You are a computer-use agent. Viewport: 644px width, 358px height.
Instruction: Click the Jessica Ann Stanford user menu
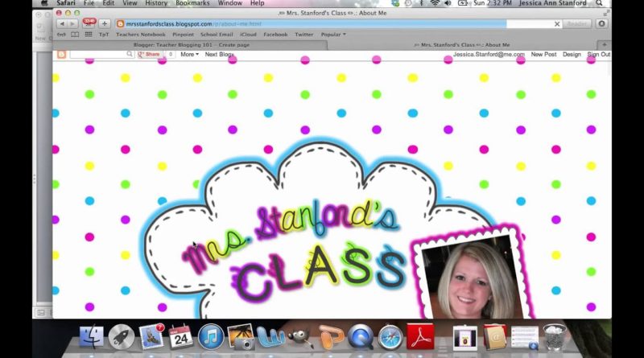pos(552,3)
